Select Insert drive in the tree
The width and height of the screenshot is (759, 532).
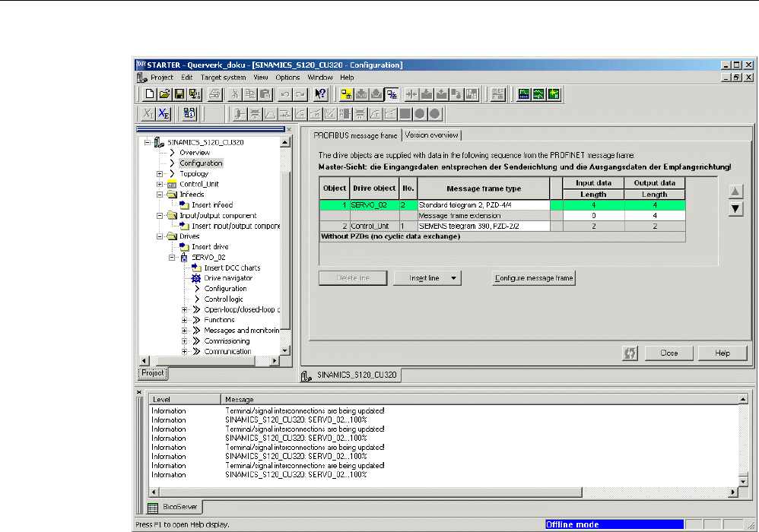pos(210,247)
